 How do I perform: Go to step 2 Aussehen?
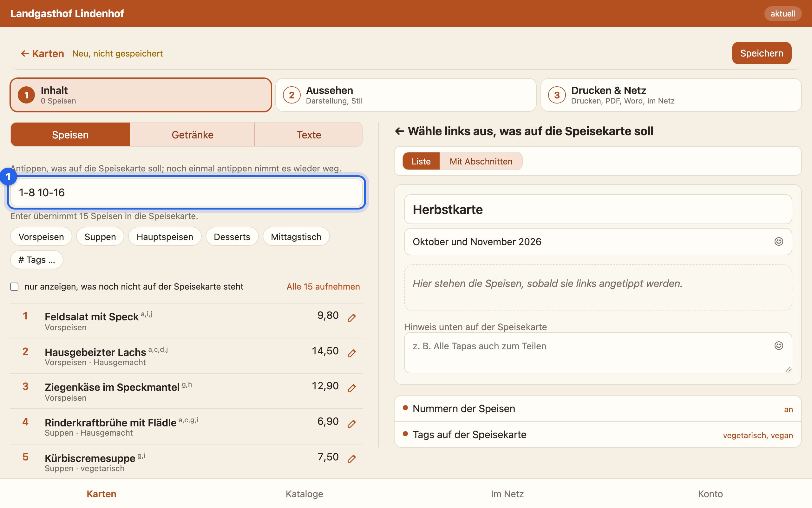(406, 95)
